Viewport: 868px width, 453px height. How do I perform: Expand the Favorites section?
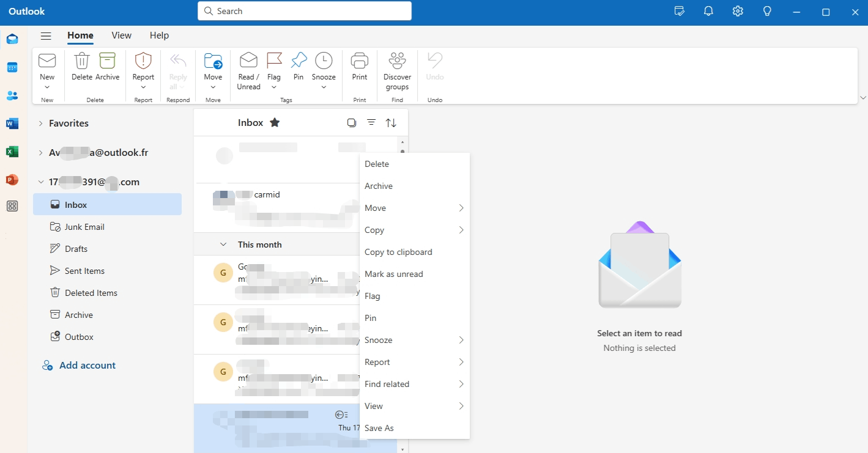(40, 123)
